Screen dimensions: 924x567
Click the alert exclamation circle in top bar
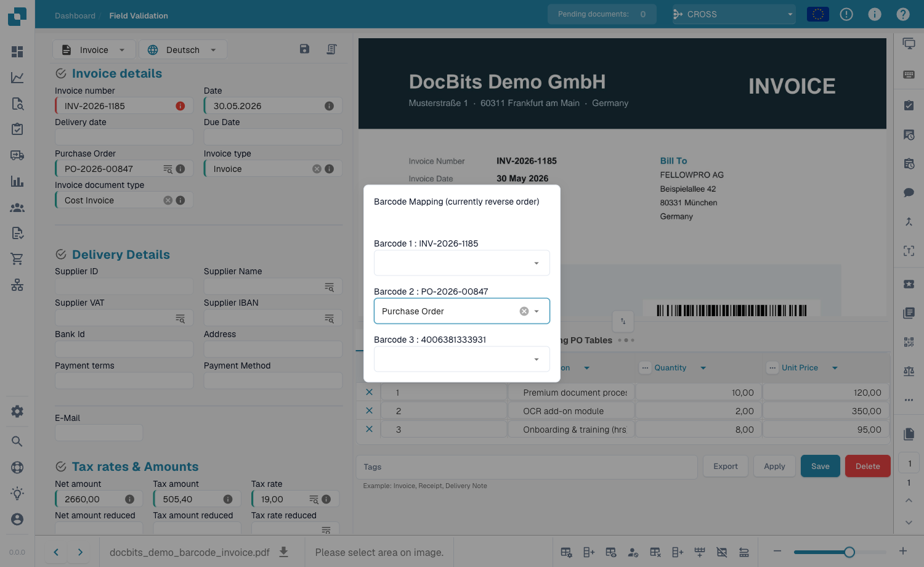click(846, 14)
